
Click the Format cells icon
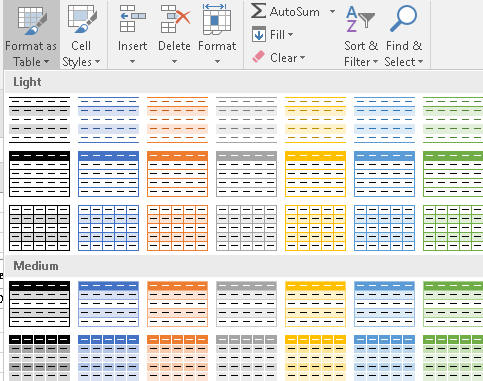tap(217, 19)
